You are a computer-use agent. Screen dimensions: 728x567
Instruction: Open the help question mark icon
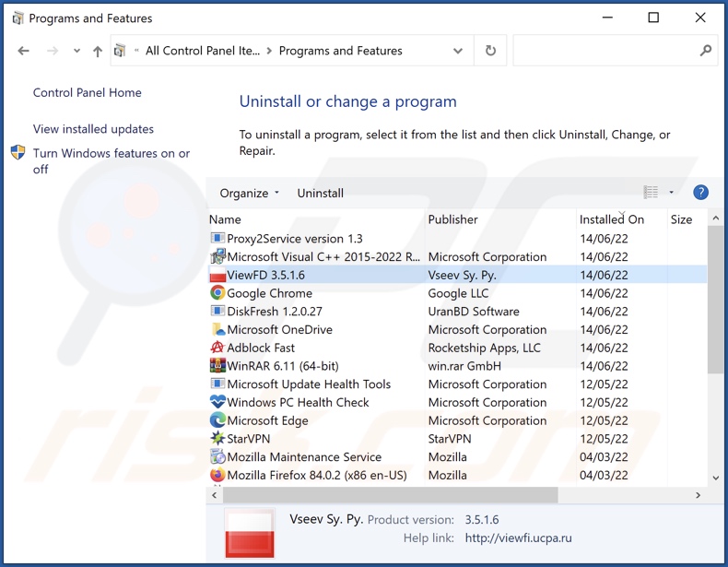click(700, 193)
